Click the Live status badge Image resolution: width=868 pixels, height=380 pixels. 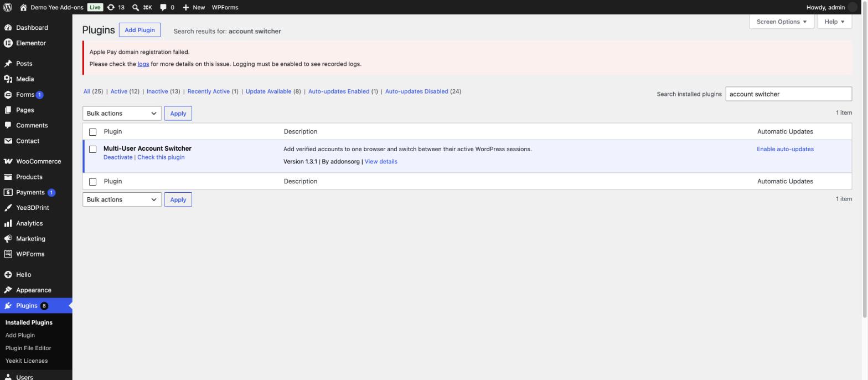pos(95,7)
